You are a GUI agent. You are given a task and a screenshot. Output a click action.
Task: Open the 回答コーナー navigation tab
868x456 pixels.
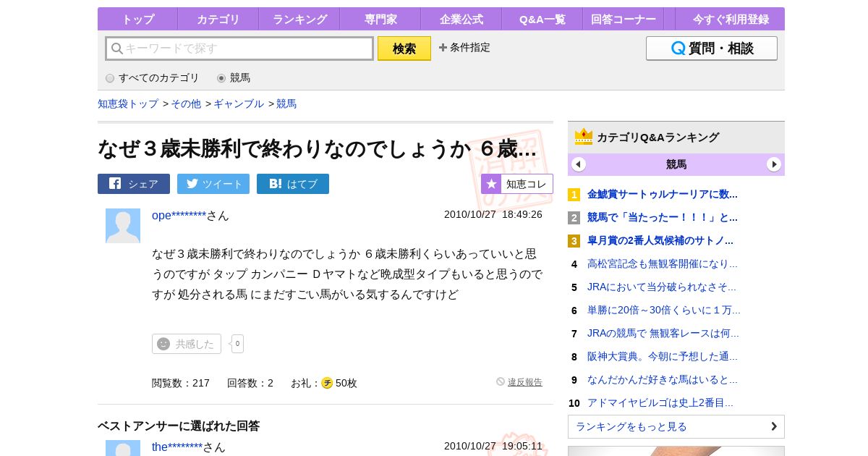(624, 19)
